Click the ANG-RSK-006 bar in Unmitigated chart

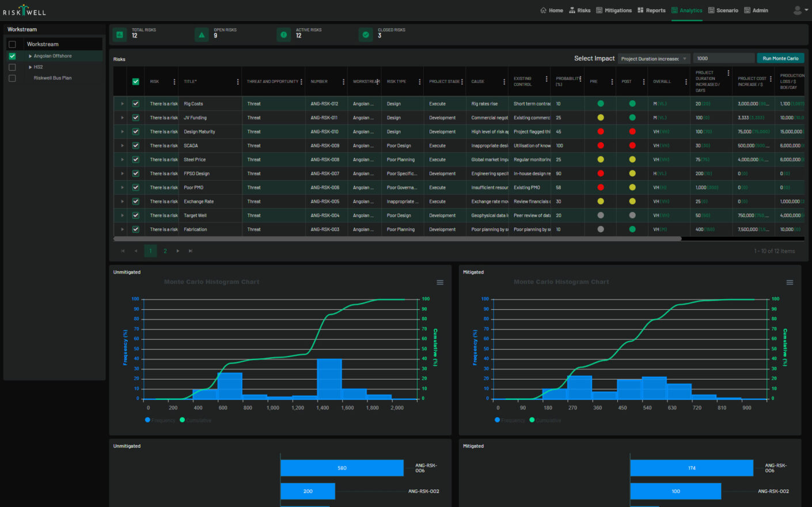(x=342, y=468)
